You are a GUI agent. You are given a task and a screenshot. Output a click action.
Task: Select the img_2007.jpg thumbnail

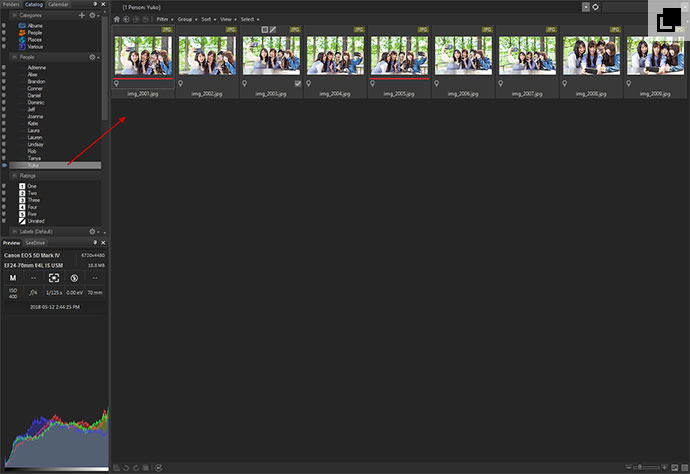(x=528, y=55)
